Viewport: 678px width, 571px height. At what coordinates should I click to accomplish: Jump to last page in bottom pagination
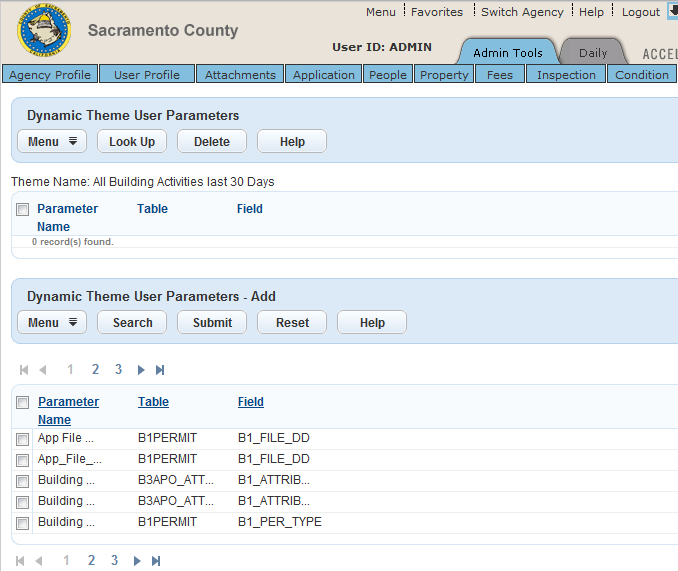tap(156, 561)
